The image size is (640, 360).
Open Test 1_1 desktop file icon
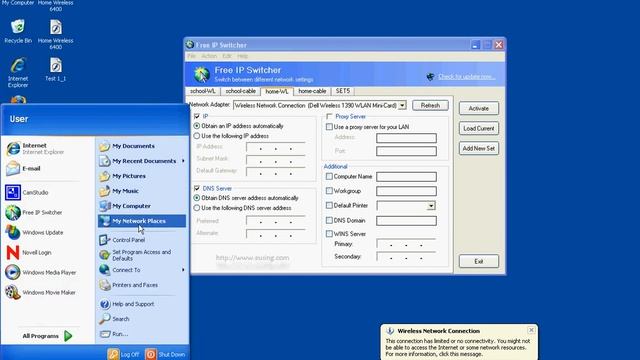[x=56, y=69]
